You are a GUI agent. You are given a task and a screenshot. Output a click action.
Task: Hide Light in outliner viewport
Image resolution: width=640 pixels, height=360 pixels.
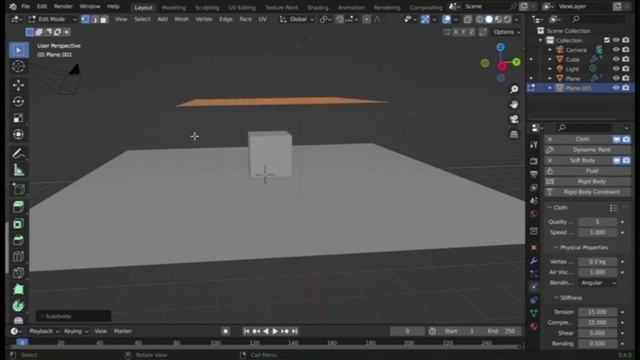616,69
